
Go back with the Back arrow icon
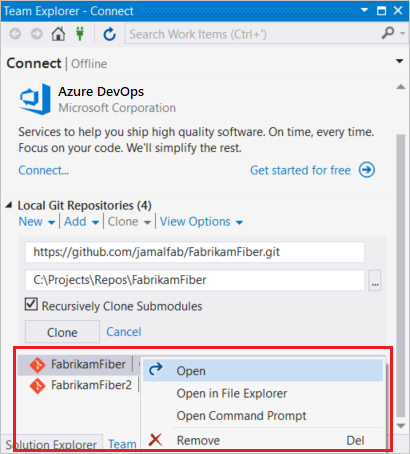click(15, 34)
